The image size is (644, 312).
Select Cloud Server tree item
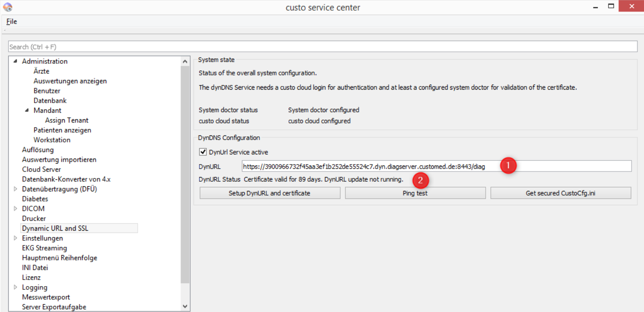[x=42, y=169]
